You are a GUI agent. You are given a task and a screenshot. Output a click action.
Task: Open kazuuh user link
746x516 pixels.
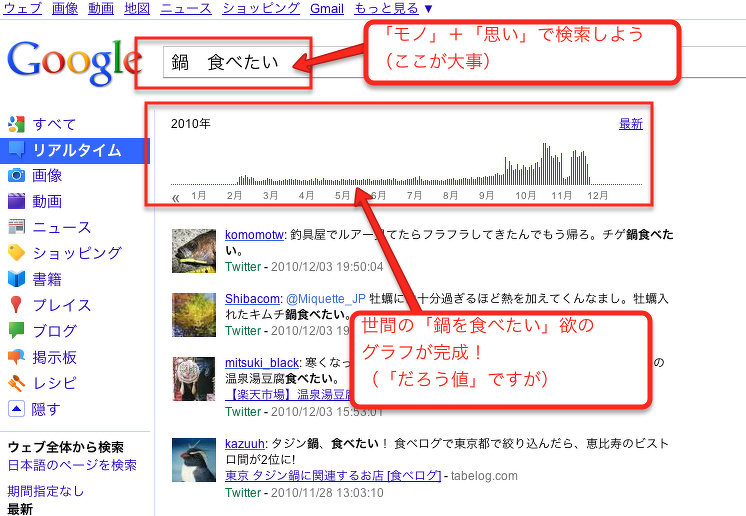[x=245, y=444]
